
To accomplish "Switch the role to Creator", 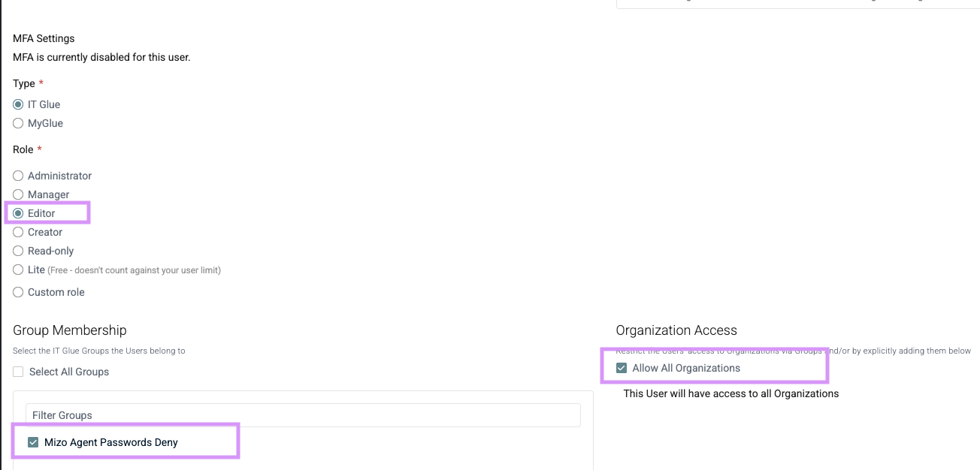I will coord(18,232).
